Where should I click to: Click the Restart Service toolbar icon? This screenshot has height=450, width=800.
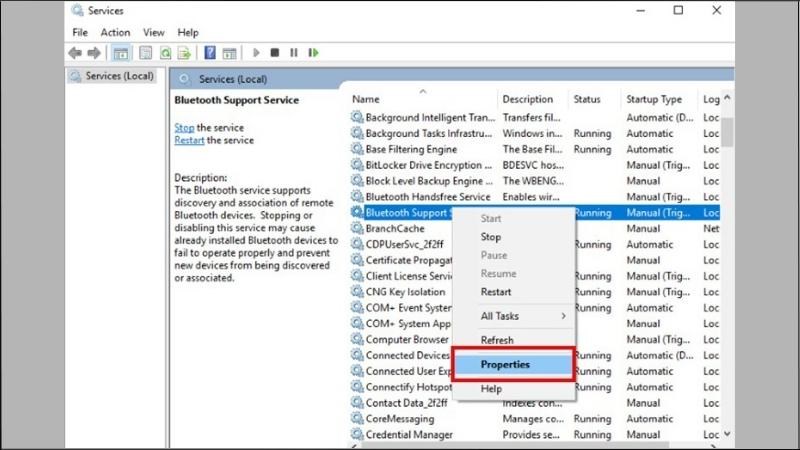pyautogui.click(x=313, y=52)
